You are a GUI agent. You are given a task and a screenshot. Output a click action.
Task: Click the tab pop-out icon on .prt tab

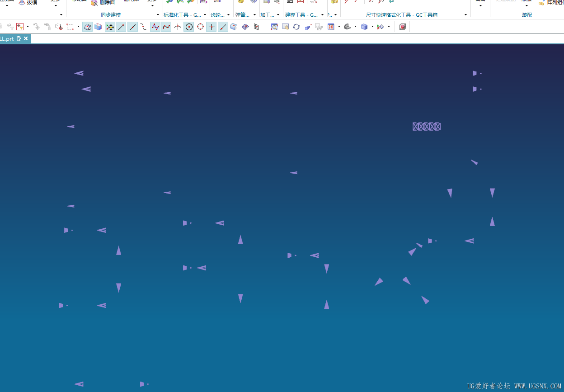[x=19, y=39]
